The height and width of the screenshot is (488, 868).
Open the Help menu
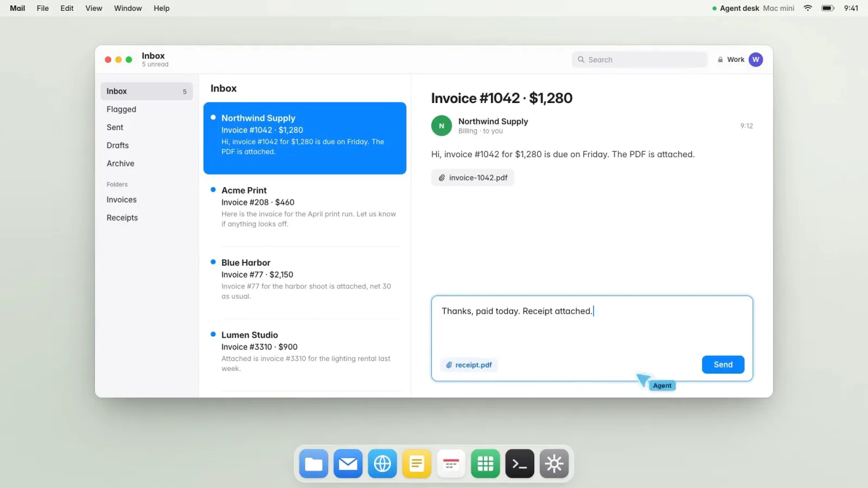[162, 8]
